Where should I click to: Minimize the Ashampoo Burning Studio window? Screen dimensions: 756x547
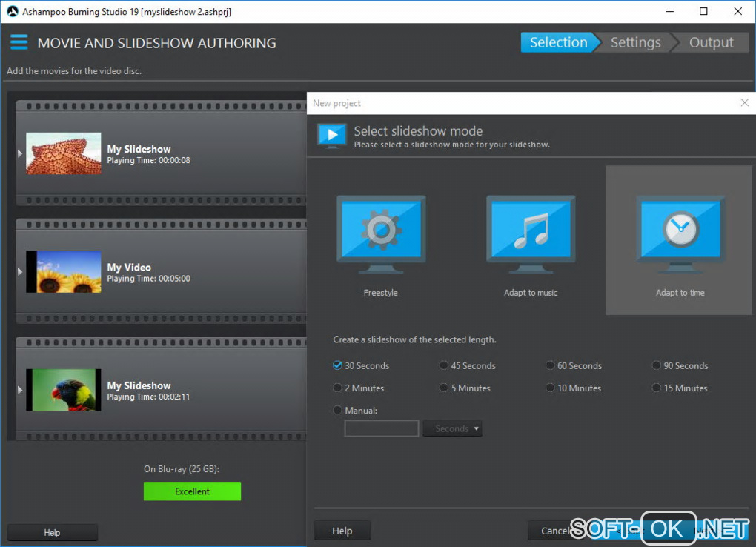[x=670, y=12]
